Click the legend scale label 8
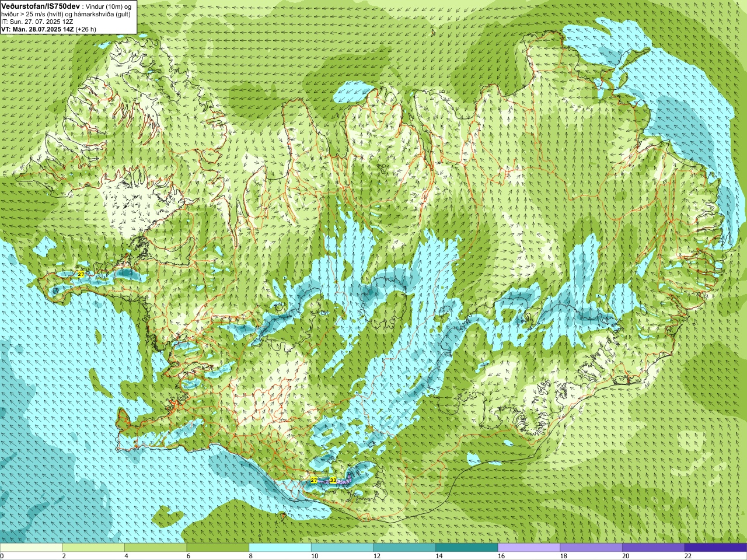Screen dimensions: 747x560 (250, 556)
